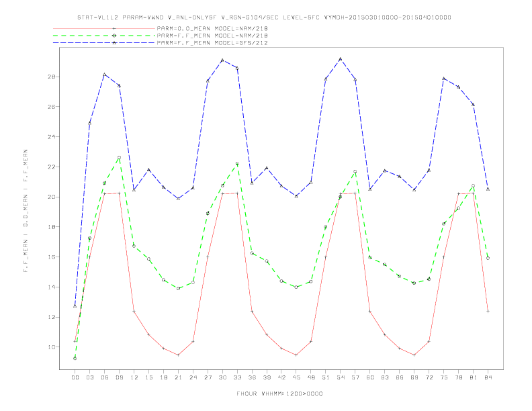Click red observed plus marker at hour 21 minimum
Viewport: 532px width, 411px height.
(x=178, y=355)
